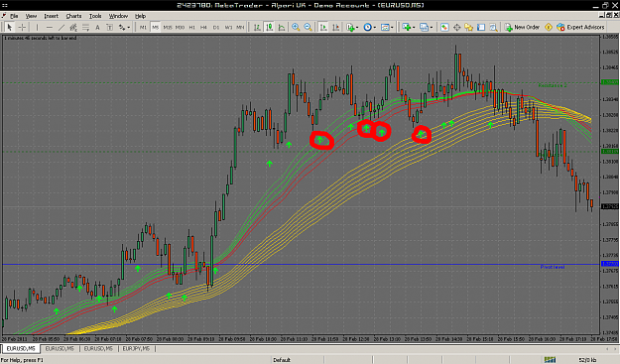This screenshot has width=620, height=364.
Task: Select the Trendline drawing tool
Action: 62,27
